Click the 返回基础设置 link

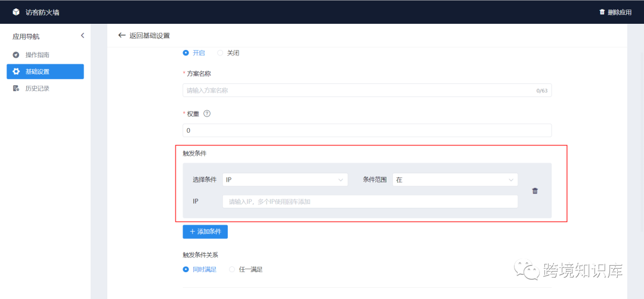(150, 35)
